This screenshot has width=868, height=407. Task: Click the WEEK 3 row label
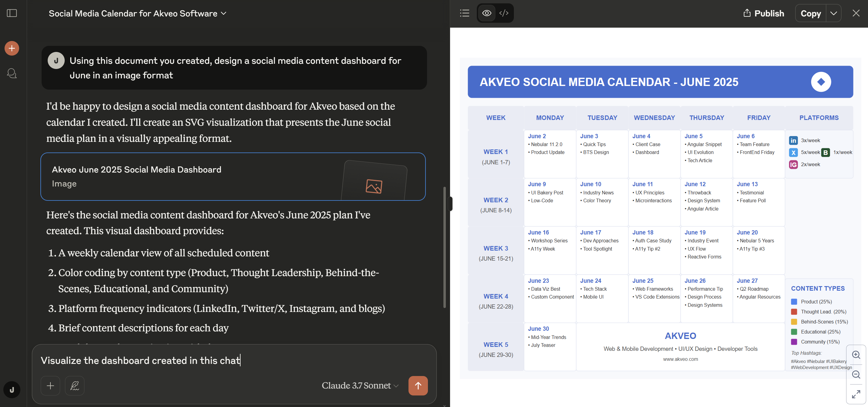tap(496, 248)
